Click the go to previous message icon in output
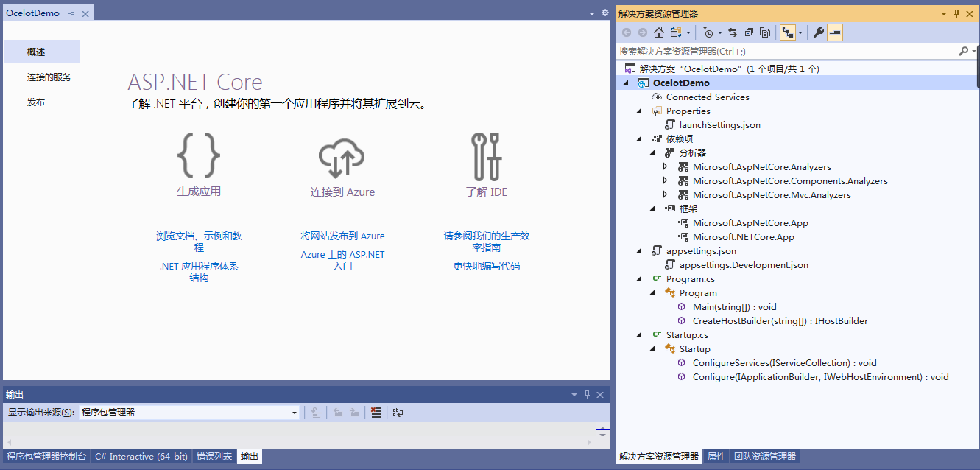The height and width of the screenshot is (470, 980). tap(338, 413)
